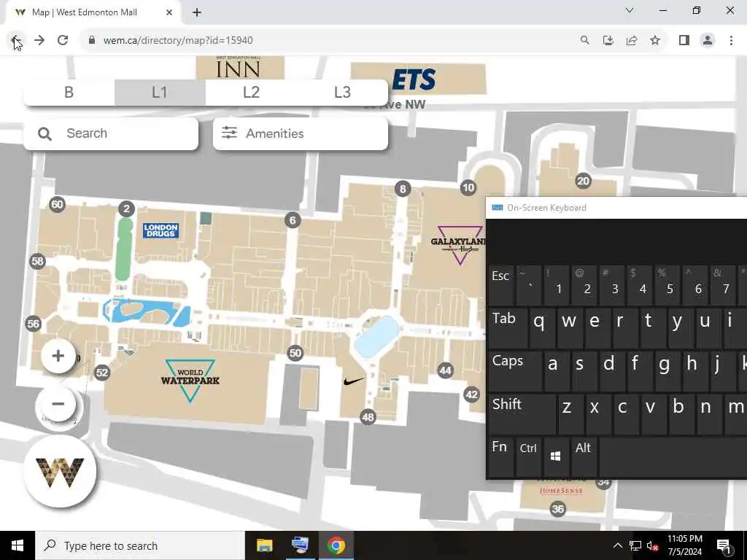Click the space bar on On-Screen Keyboard
This screenshot has height=560, width=747.
673,456
